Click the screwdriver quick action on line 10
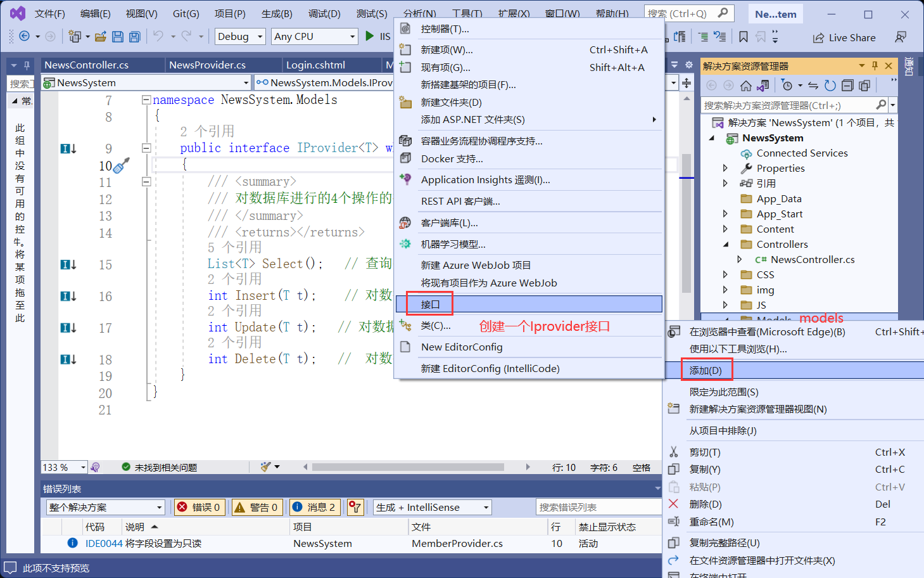This screenshot has height=578, width=924. click(122, 165)
